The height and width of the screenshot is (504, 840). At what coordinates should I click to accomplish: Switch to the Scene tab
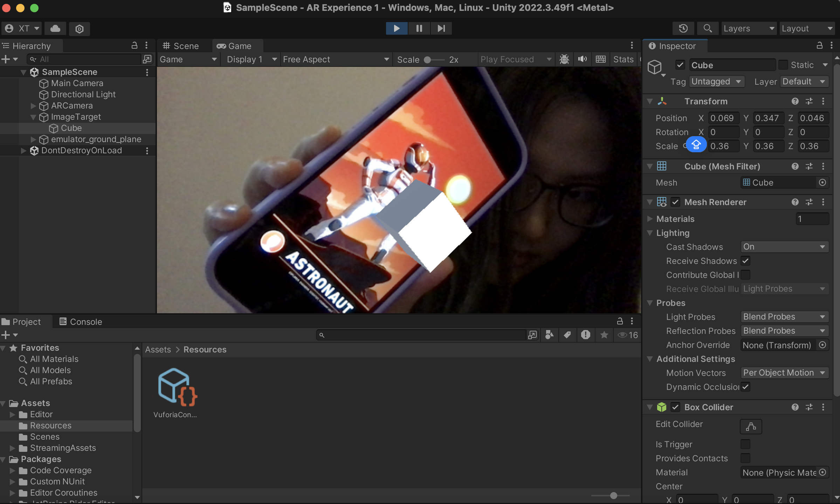[x=181, y=46]
